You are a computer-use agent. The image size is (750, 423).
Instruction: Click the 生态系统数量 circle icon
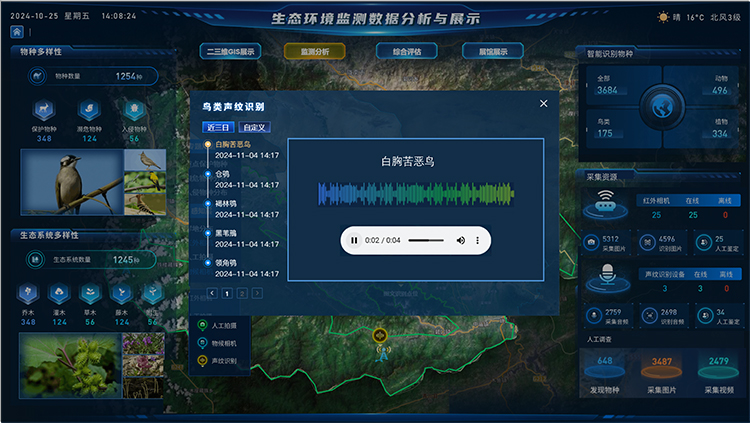pos(34,259)
